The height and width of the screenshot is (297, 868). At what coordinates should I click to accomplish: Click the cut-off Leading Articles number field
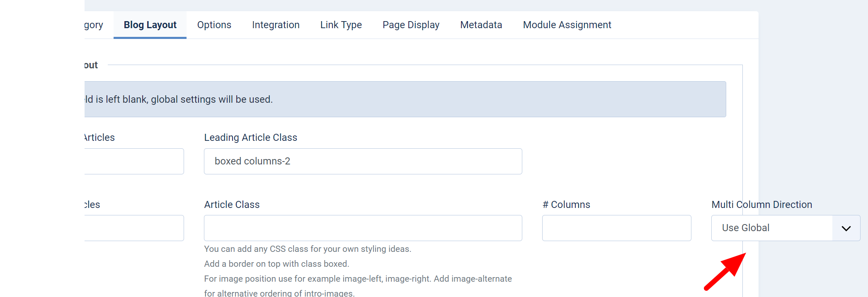(134, 161)
